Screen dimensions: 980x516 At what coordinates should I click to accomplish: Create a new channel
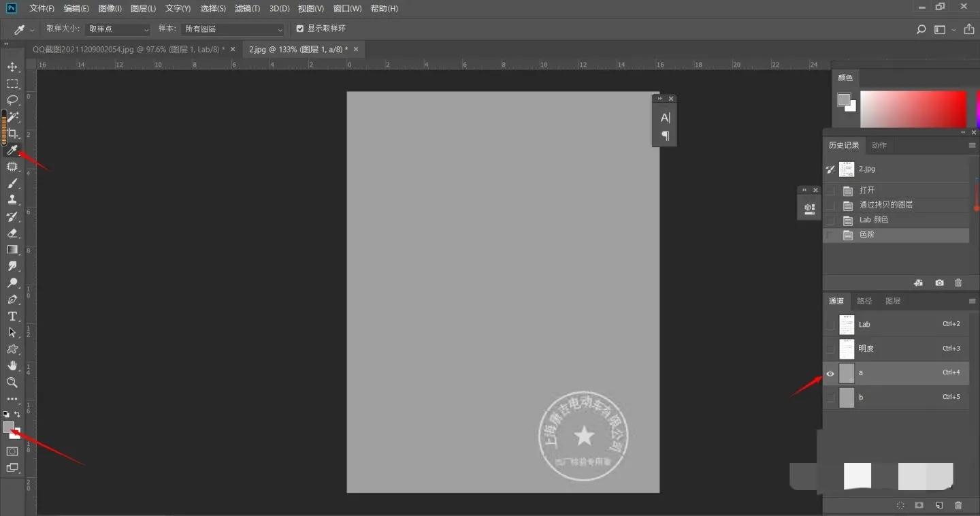click(x=939, y=506)
